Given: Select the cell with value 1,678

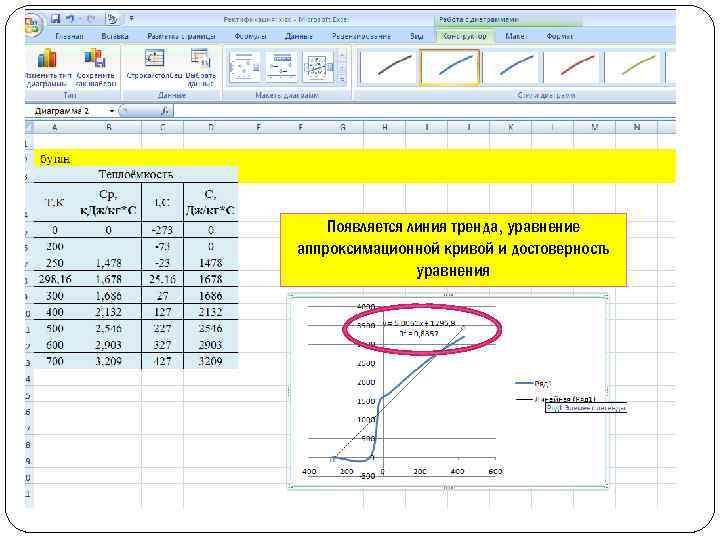Looking at the screenshot, I should pos(108,279).
